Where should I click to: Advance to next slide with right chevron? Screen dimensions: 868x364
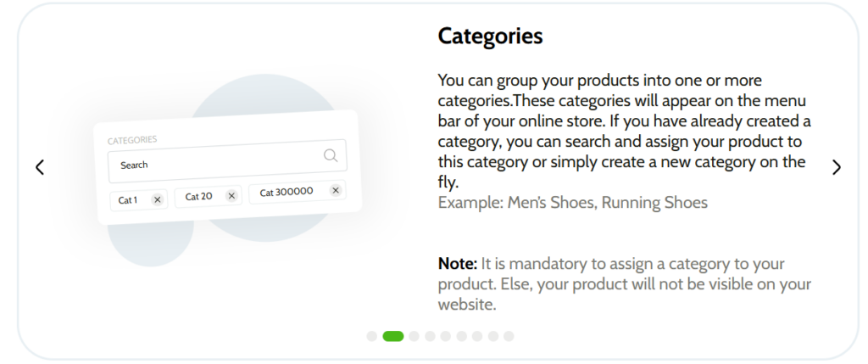tap(837, 167)
